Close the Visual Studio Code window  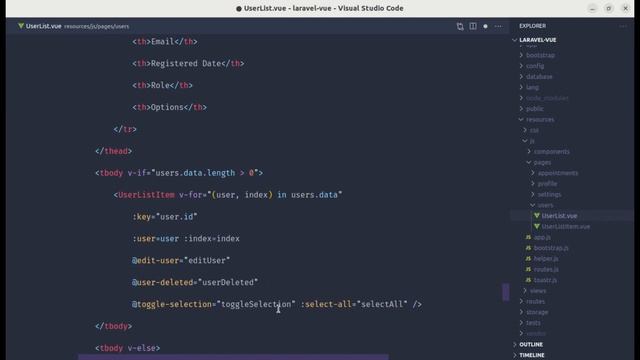[625, 8]
